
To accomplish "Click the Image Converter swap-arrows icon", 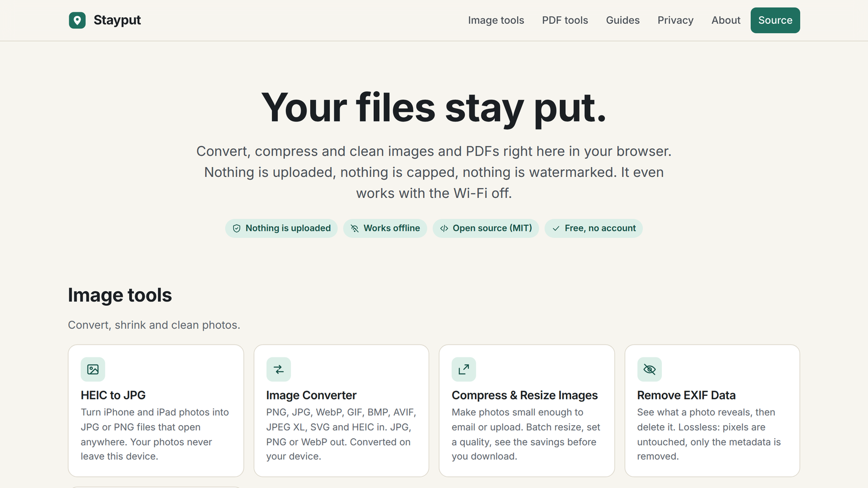I will coord(278,369).
